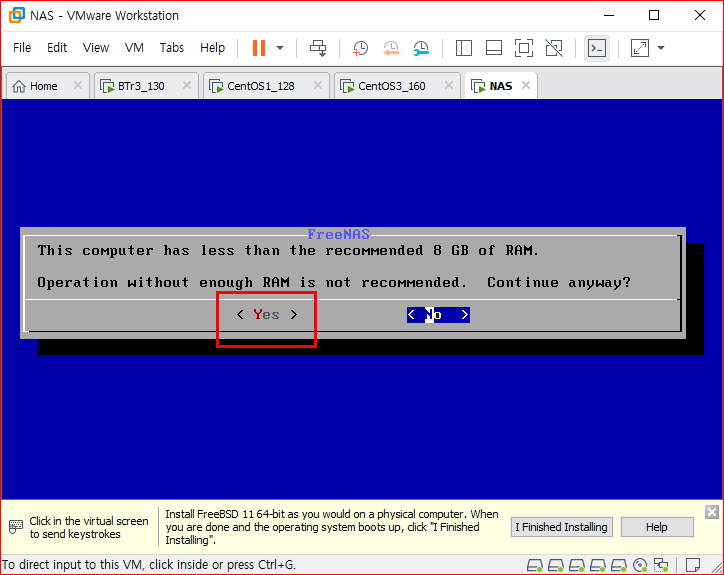The height and width of the screenshot is (575, 724).
Task: Close the NAS tab
Action: [526, 85]
